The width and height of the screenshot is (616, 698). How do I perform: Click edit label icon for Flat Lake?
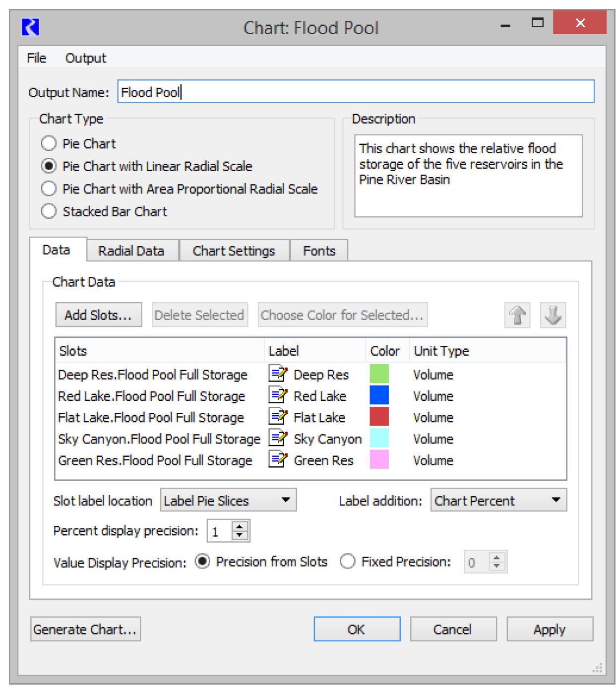pos(278,417)
